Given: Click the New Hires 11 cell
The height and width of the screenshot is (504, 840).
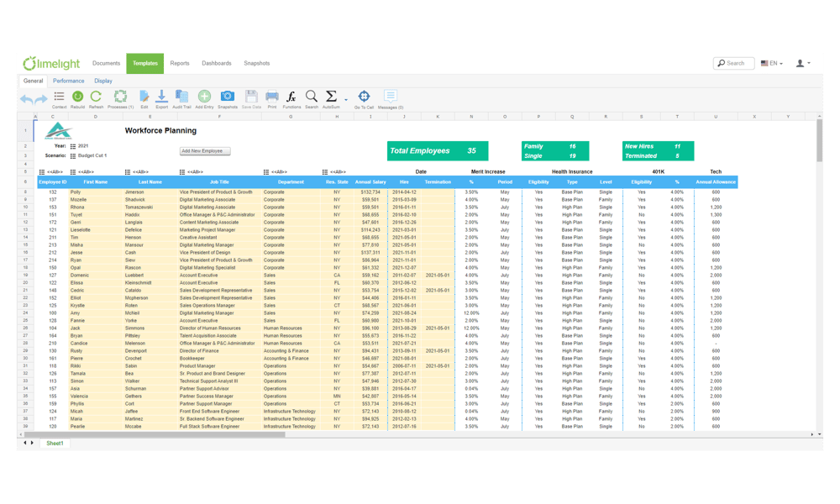Looking at the screenshot, I should tap(659, 146).
